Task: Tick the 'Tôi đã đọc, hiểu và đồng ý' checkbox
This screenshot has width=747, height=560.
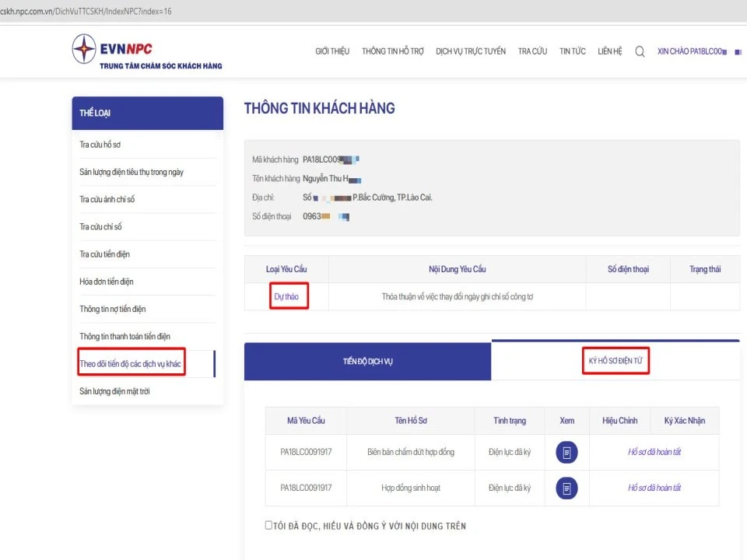Action: (x=268, y=526)
